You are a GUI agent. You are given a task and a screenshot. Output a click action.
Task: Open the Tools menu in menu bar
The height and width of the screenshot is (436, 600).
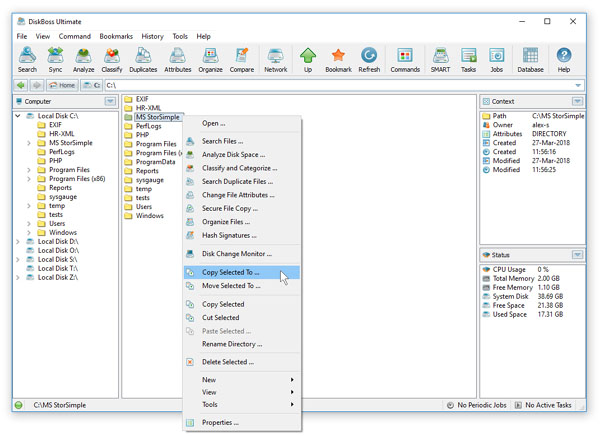pos(180,36)
